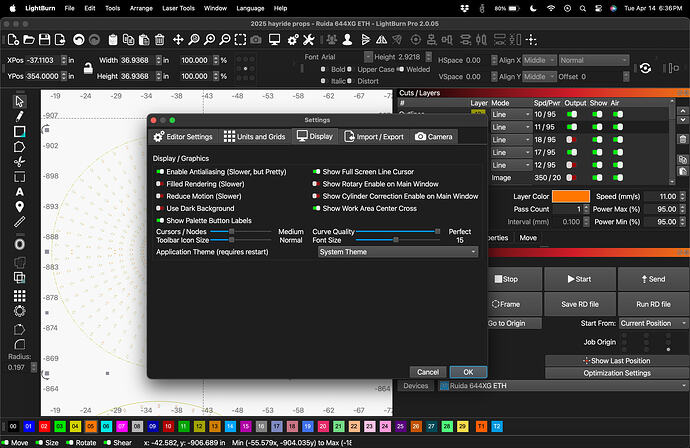Select the Position Laser pin tool
Image resolution: width=690 pixels, height=448 pixels.
point(19,207)
